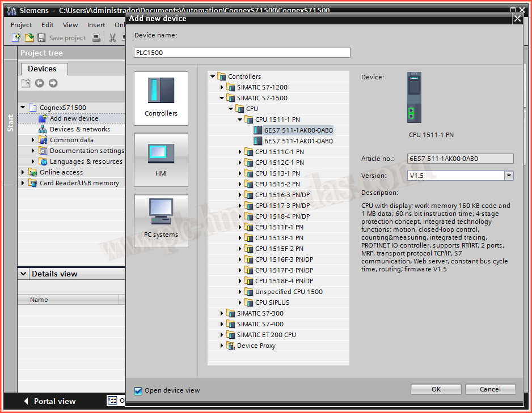This screenshot has width=532, height=413.
Task: Expand the SIMATIC S7-1200 folder
Action: coord(222,87)
